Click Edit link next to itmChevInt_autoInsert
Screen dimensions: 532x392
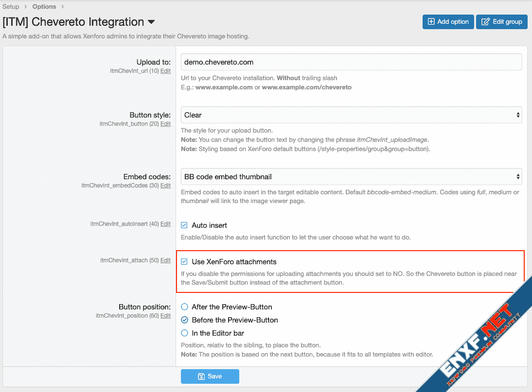165,224
